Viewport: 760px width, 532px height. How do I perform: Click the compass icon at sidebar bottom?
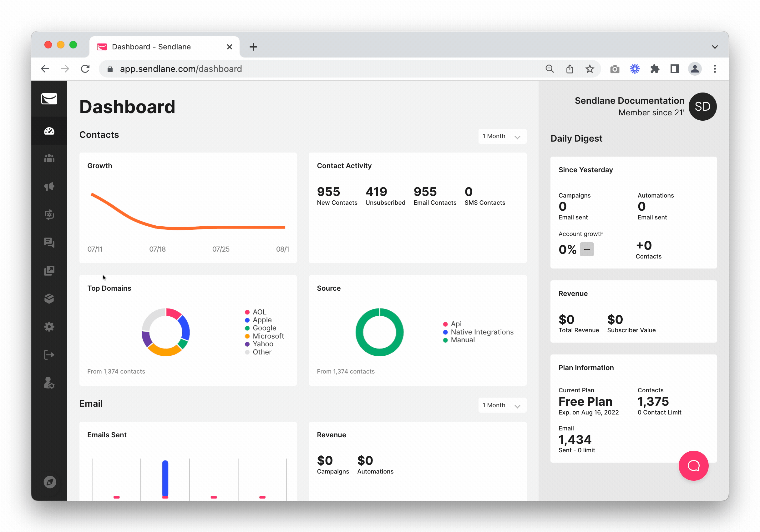pyautogui.click(x=50, y=482)
